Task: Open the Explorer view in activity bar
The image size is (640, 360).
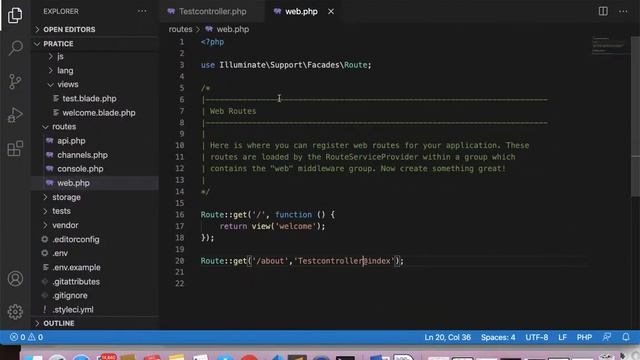Action: (15, 15)
